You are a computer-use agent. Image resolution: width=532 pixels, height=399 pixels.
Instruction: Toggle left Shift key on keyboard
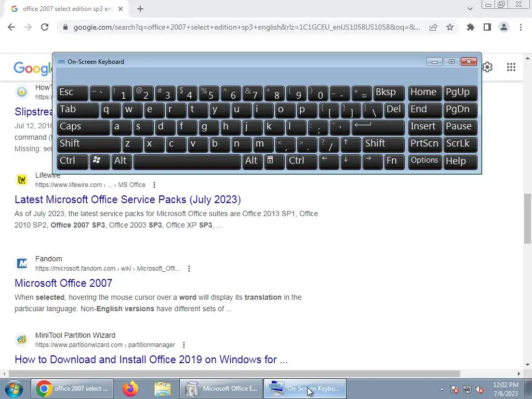[89, 144]
